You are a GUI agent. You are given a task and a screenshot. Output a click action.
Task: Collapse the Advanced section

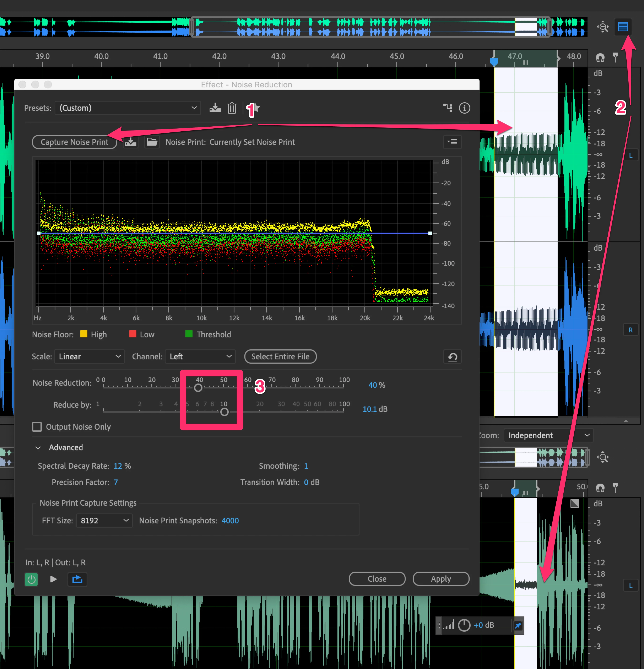coord(38,447)
